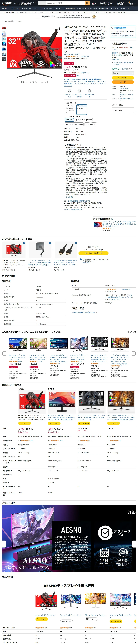
Task: Click the orange search magnifier button
Action: pyautogui.click(x=87, y=3)
